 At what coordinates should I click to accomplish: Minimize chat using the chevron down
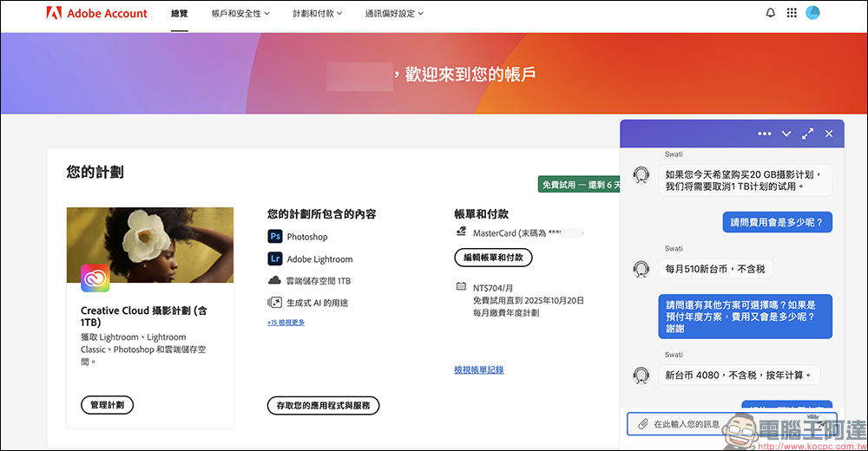click(786, 134)
